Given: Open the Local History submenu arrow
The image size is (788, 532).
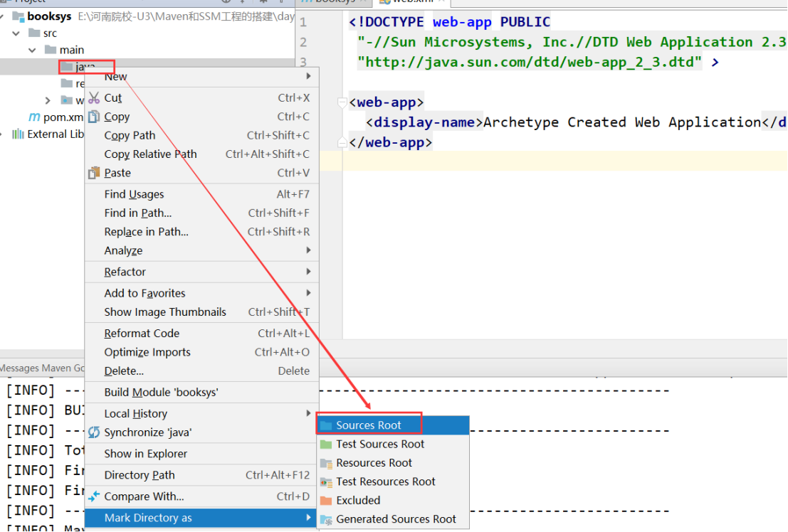Looking at the screenshot, I should (x=308, y=413).
